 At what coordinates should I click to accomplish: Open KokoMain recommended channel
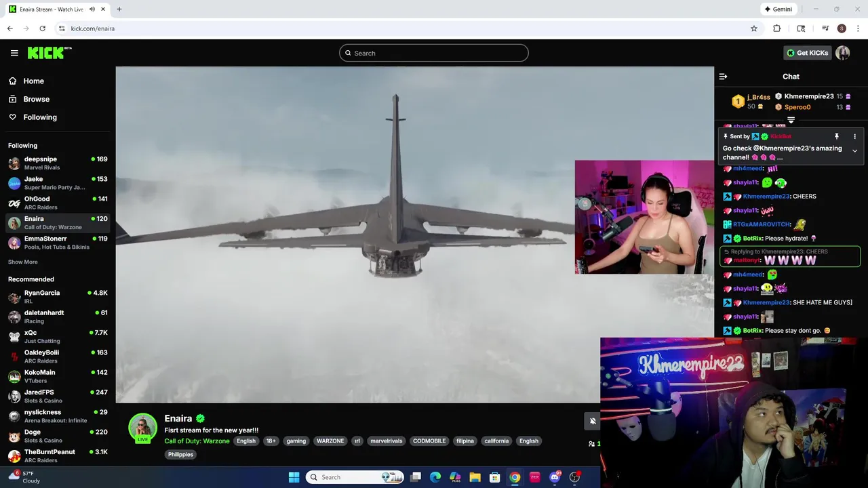point(58,376)
